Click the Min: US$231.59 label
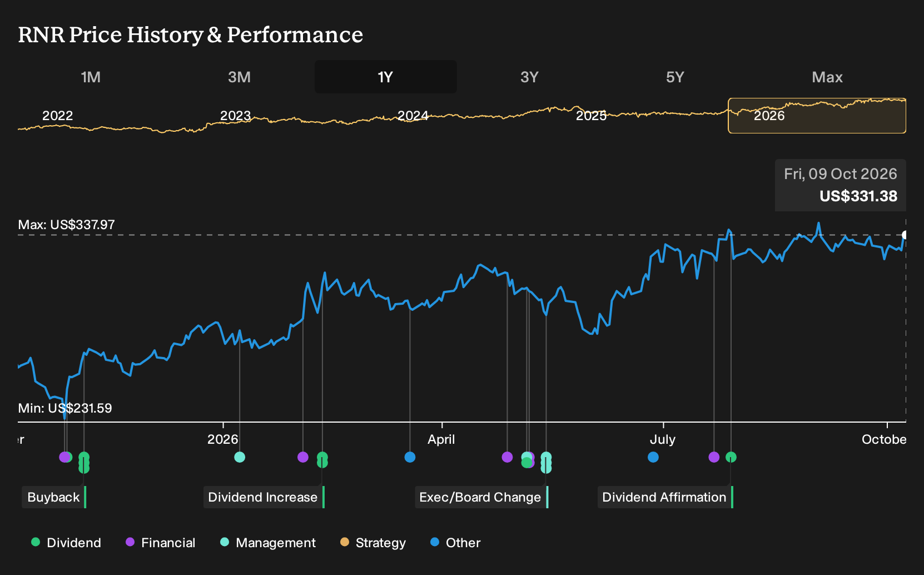 tap(65, 408)
